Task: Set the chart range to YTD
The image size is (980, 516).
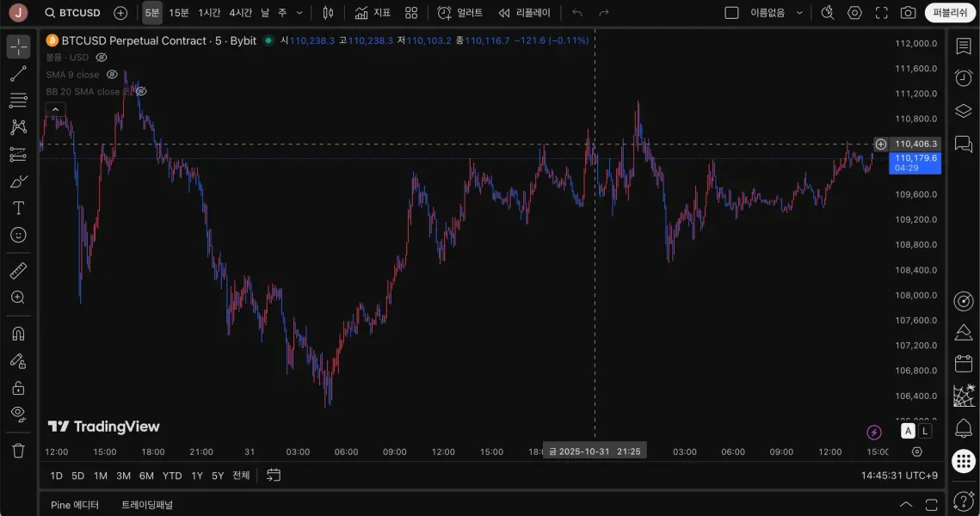Action: click(172, 476)
